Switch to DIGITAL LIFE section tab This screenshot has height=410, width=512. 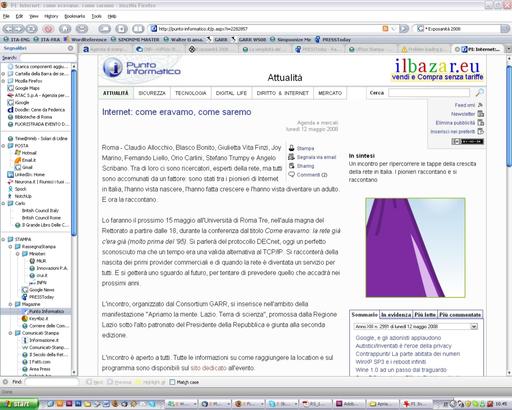(x=231, y=93)
